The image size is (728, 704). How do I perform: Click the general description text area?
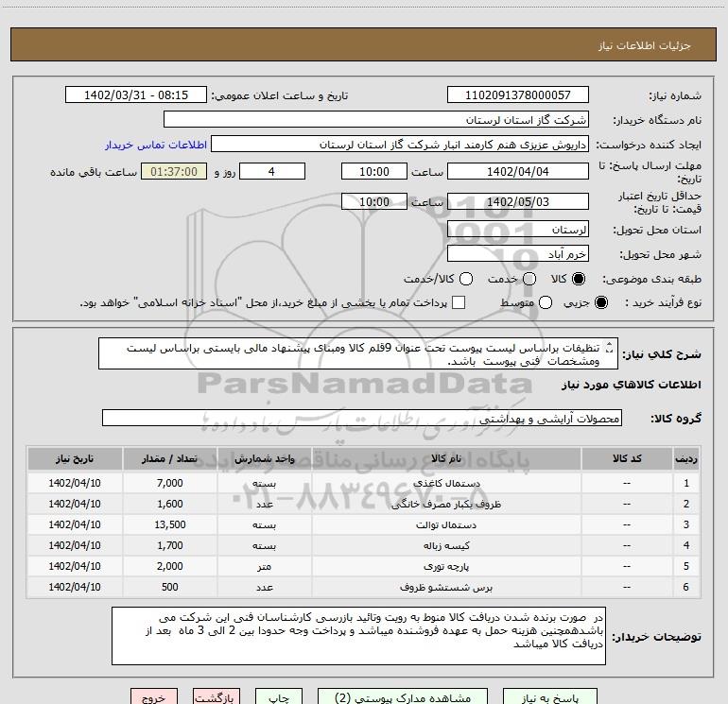(x=358, y=354)
